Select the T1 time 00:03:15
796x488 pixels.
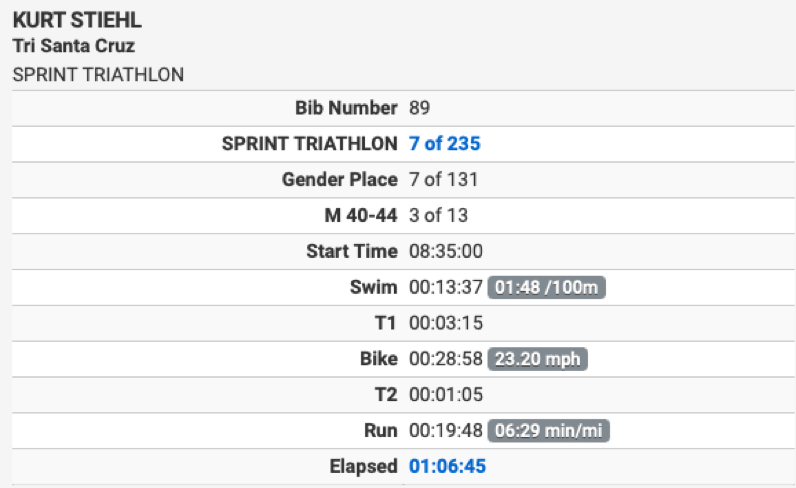click(446, 323)
